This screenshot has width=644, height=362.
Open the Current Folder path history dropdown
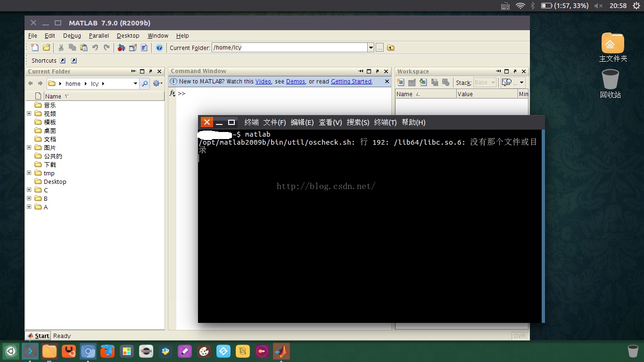[x=371, y=48]
